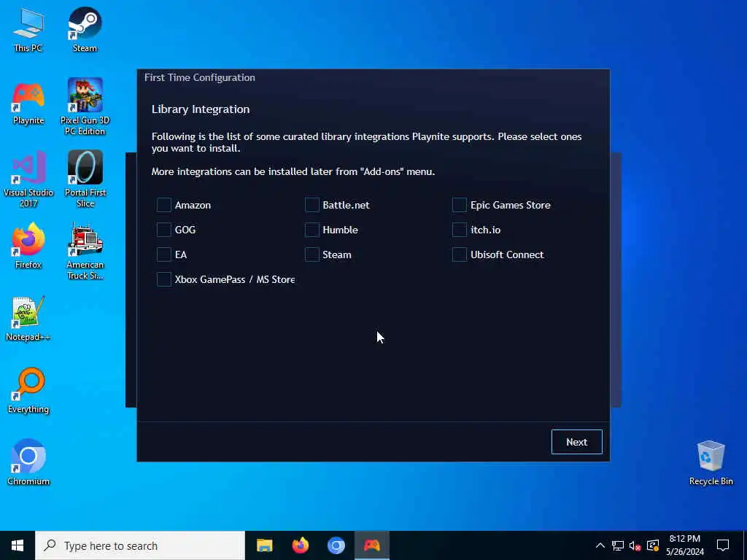Click the Recycle Bin icon
This screenshot has width=747, height=560.
711,463
